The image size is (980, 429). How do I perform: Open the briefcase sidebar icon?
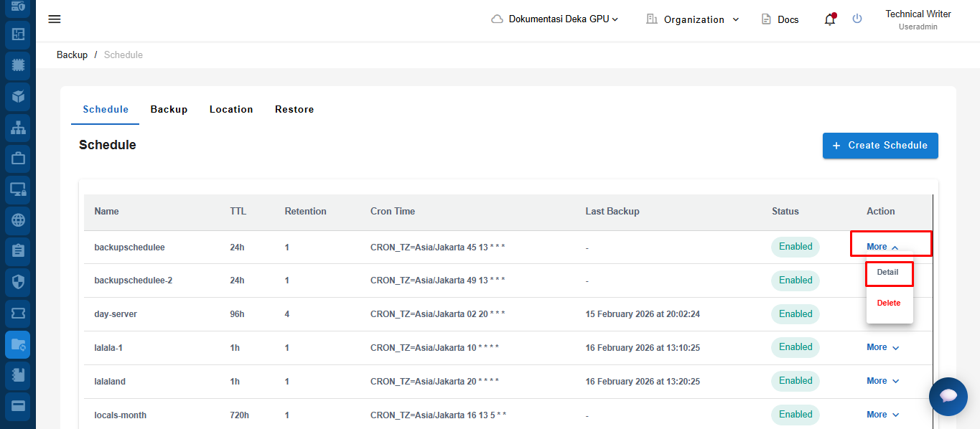pos(18,158)
